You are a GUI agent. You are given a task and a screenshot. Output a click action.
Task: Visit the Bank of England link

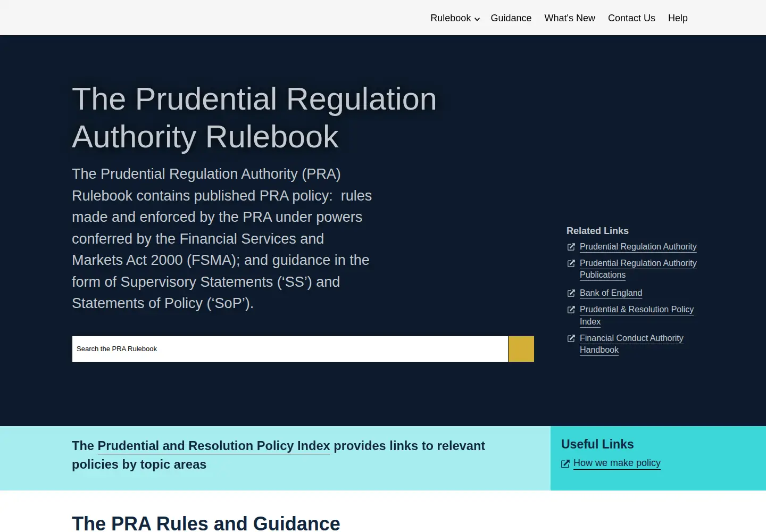(611, 293)
